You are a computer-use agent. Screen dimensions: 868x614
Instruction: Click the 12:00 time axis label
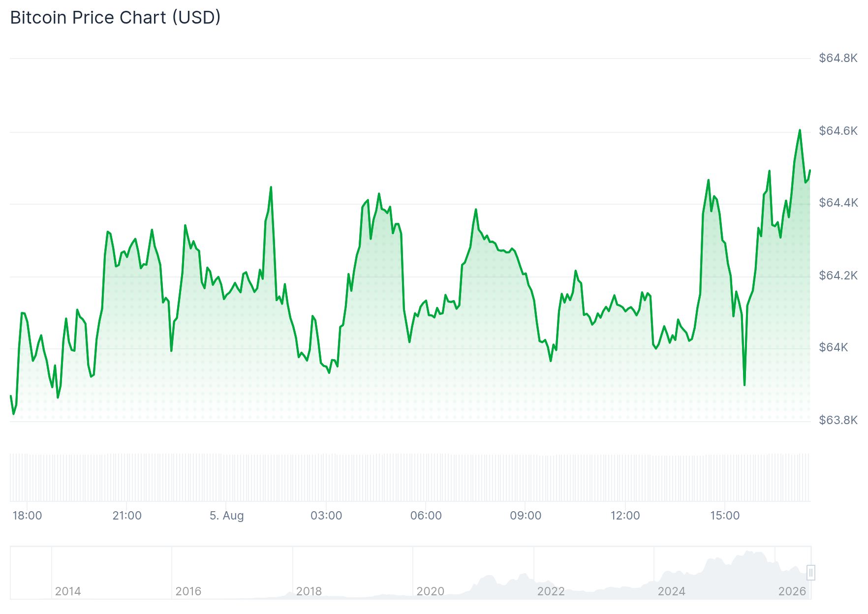click(x=625, y=516)
